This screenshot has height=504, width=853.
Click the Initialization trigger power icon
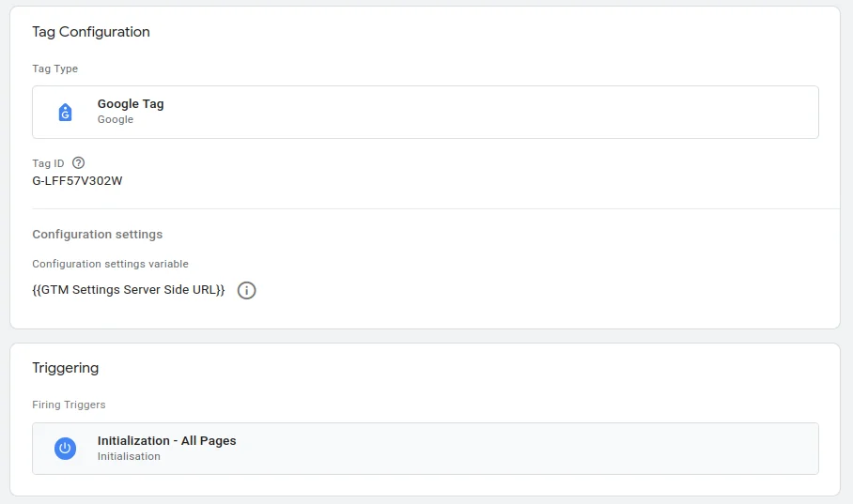[x=65, y=449]
